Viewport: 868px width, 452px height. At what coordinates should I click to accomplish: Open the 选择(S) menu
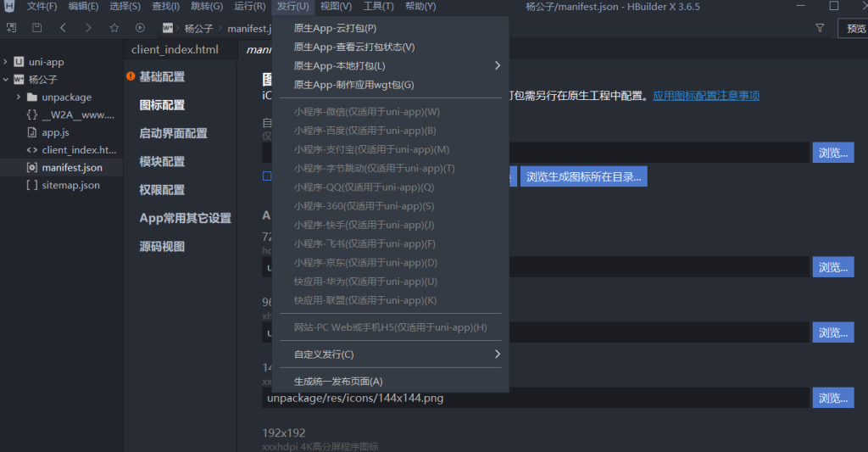point(125,7)
